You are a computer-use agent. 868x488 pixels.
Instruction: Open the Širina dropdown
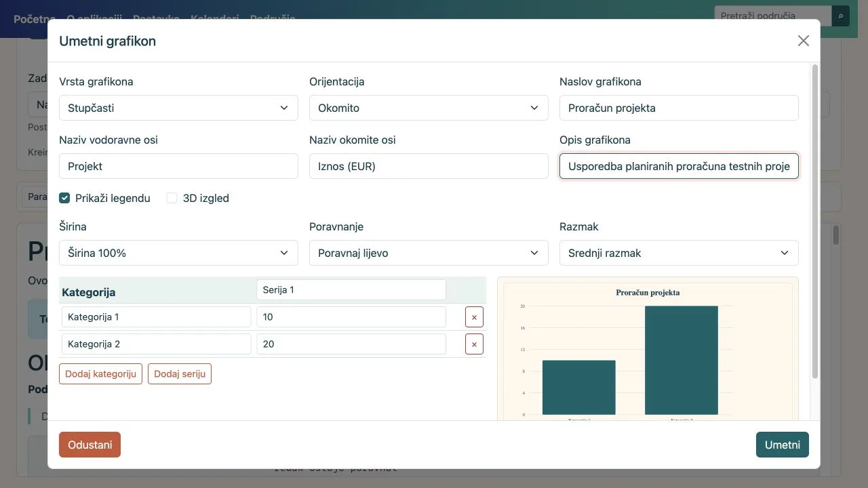(x=178, y=253)
